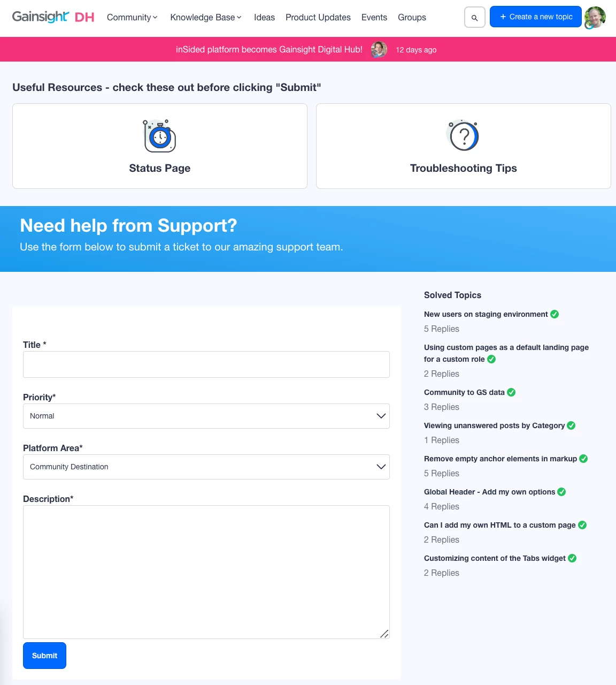Expand the Community menu
The width and height of the screenshot is (616, 685).
(132, 17)
